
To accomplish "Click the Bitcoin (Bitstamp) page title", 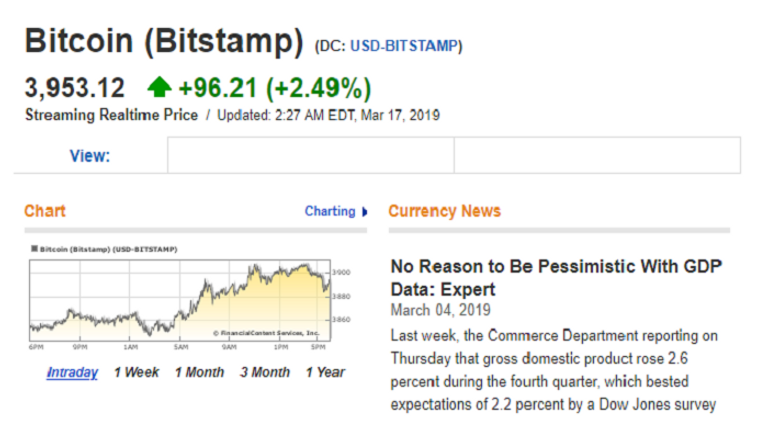I will click(x=163, y=42).
